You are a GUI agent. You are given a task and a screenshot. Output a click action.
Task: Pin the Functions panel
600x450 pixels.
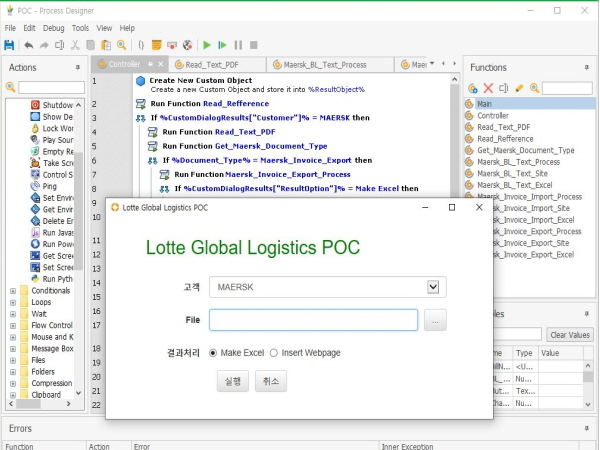pos(587,67)
